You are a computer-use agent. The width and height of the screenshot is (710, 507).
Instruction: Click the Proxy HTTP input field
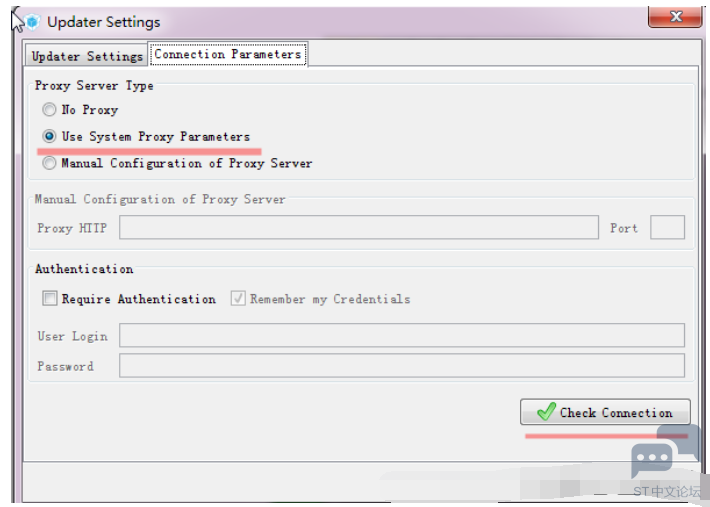coord(359,227)
